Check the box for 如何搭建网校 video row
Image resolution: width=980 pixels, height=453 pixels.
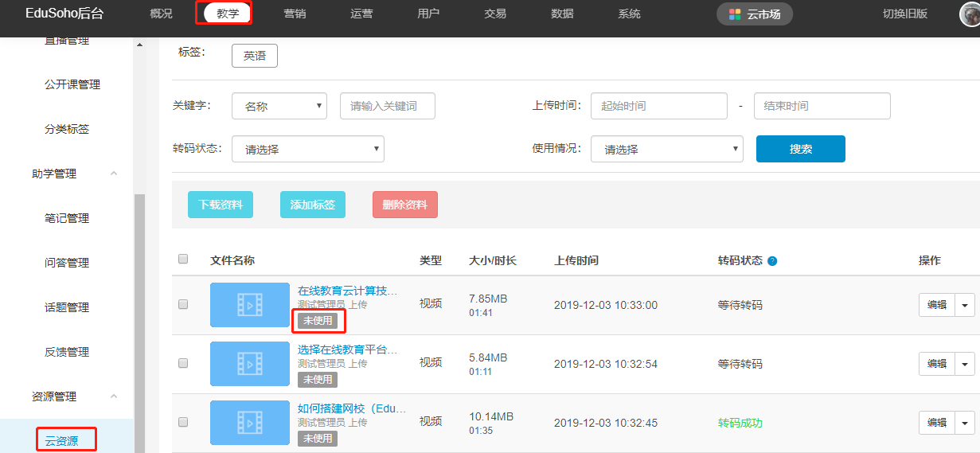pos(183,422)
